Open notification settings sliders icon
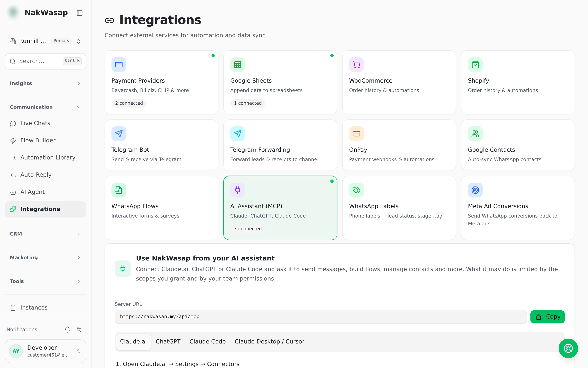Image resolution: width=588 pixels, height=368 pixels. [x=79, y=329]
